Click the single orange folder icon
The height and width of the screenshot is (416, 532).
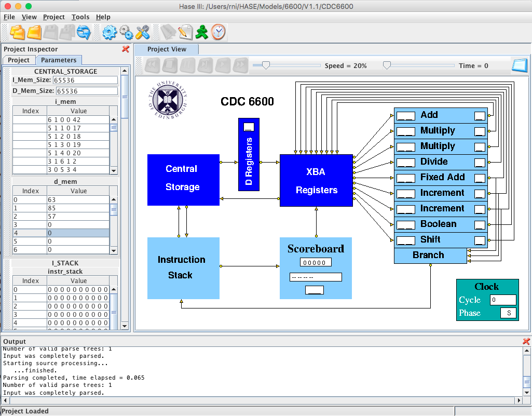[34, 33]
